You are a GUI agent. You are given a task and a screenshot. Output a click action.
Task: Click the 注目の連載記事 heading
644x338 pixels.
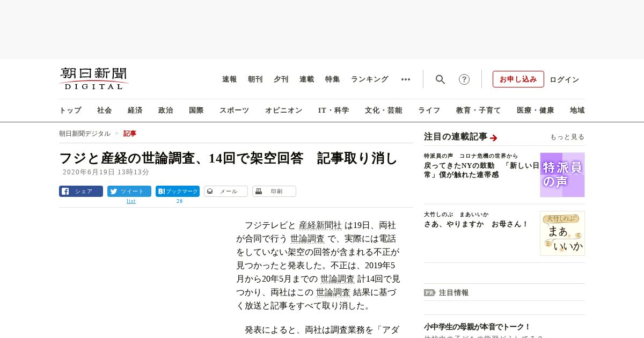456,137
